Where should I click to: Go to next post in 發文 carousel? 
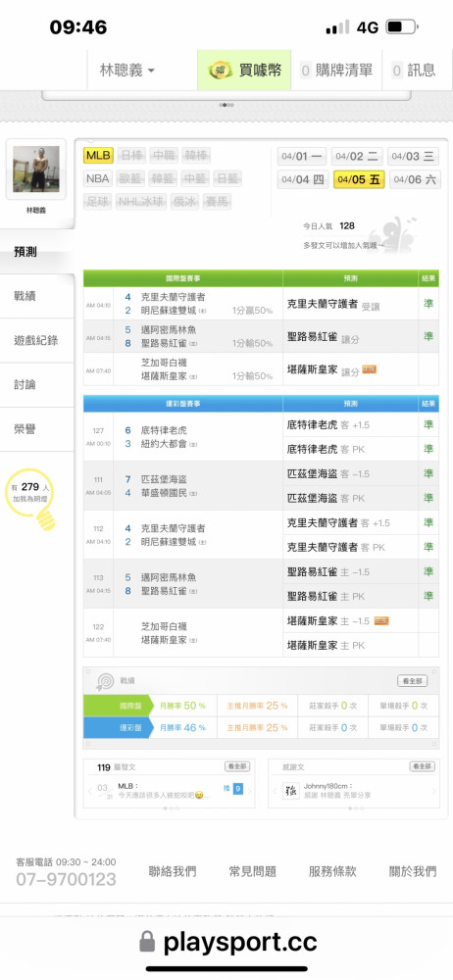click(x=250, y=791)
